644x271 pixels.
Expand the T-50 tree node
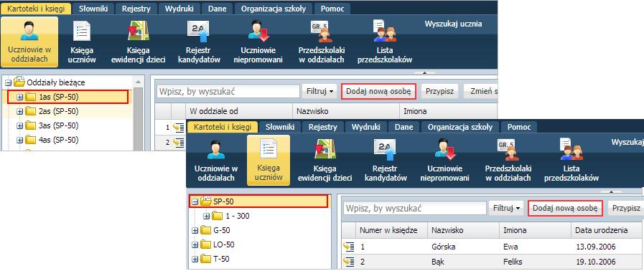[x=195, y=259]
